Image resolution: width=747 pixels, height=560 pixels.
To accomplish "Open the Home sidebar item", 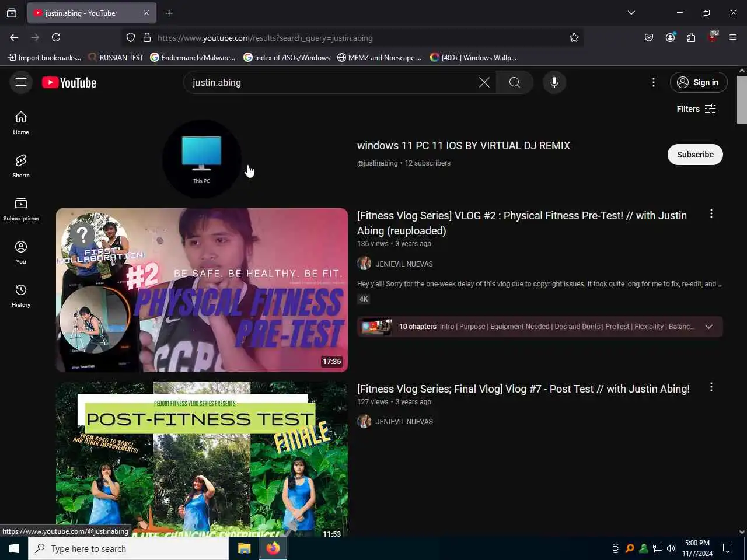I will tap(21, 123).
